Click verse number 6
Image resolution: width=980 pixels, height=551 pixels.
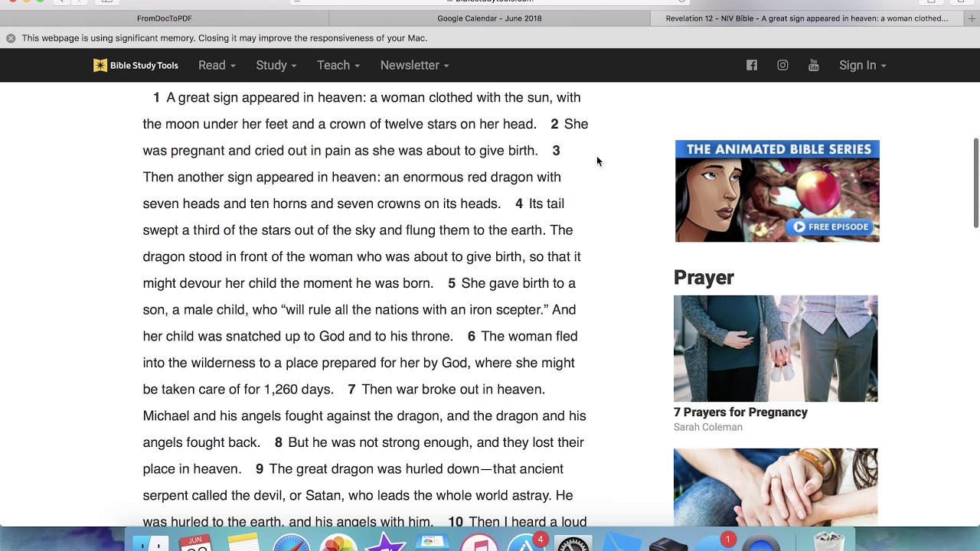click(472, 336)
